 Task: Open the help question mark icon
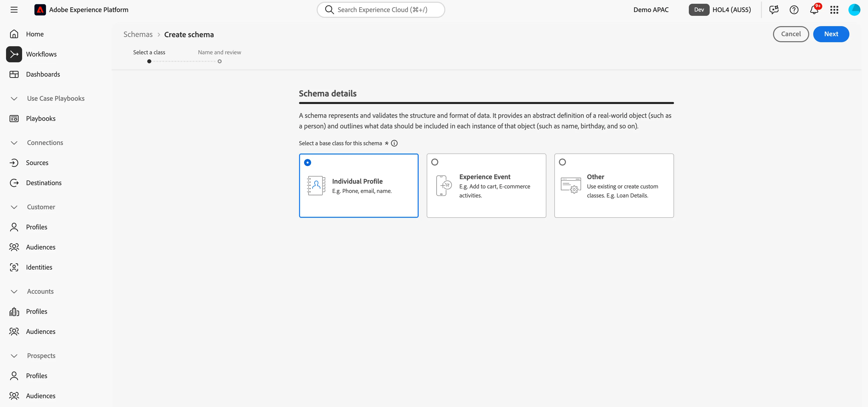click(x=794, y=10)
